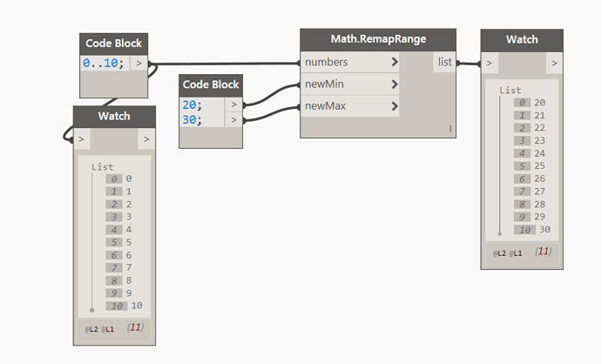The width and height of the screenshot is (601, 364).
Task: Click the numbers port label on Math.RemapRange
Action: tap(326, 62)
